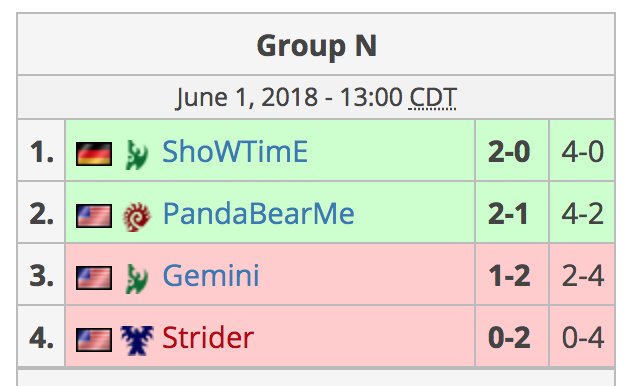Click the June 1, 2018 date text

[247, 98]
